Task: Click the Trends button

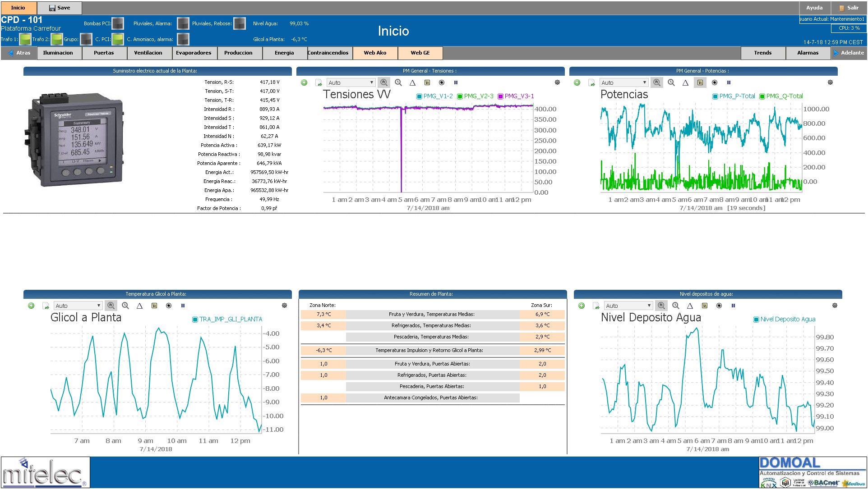Action: click(x=763, y=53)
